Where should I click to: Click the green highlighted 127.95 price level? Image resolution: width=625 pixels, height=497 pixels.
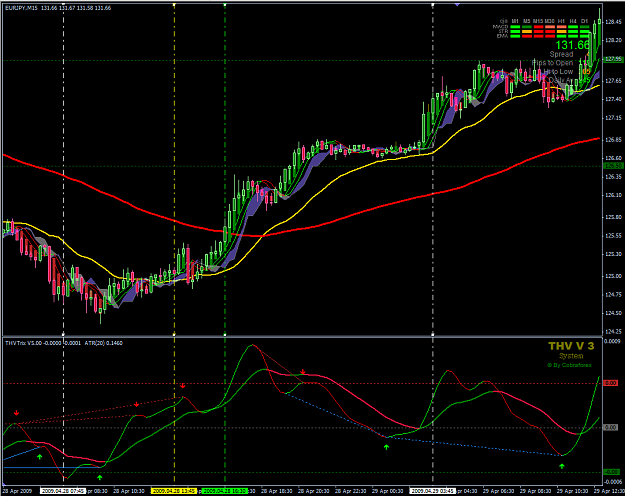(614, 59)
